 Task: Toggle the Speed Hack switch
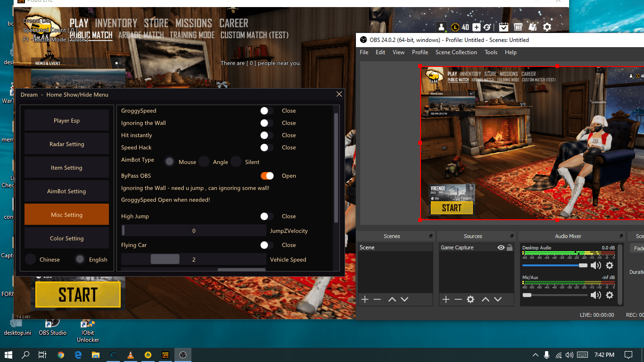pos(266,148)
